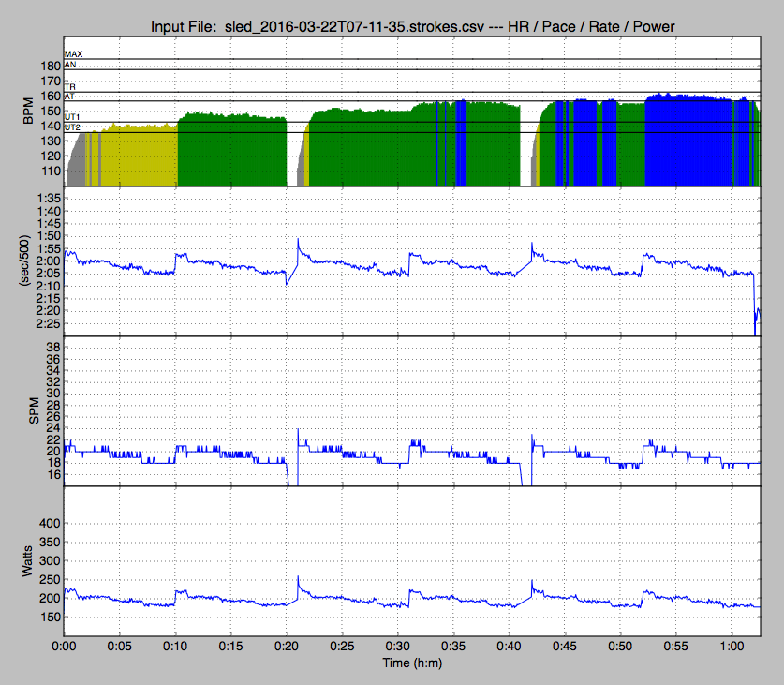Click the 0:00 time tick label
The height and width of the screenshot is (685, 784).
(x=65, y=647)
